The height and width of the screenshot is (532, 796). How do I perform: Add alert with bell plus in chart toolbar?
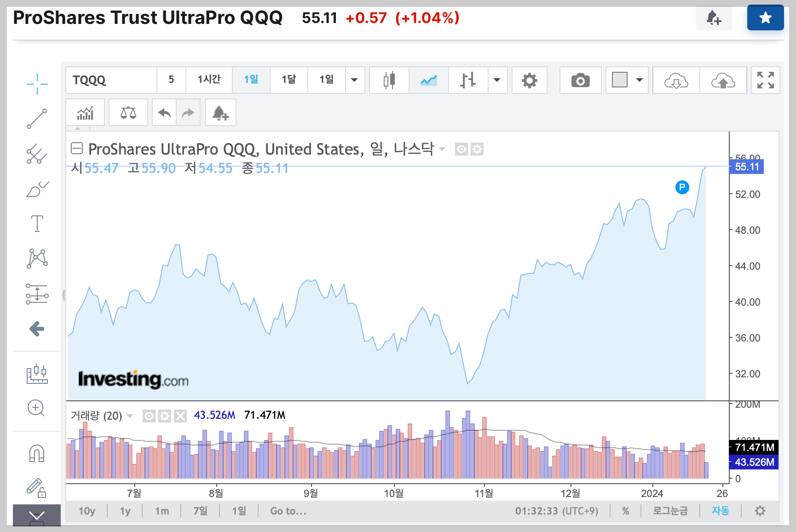221,112
